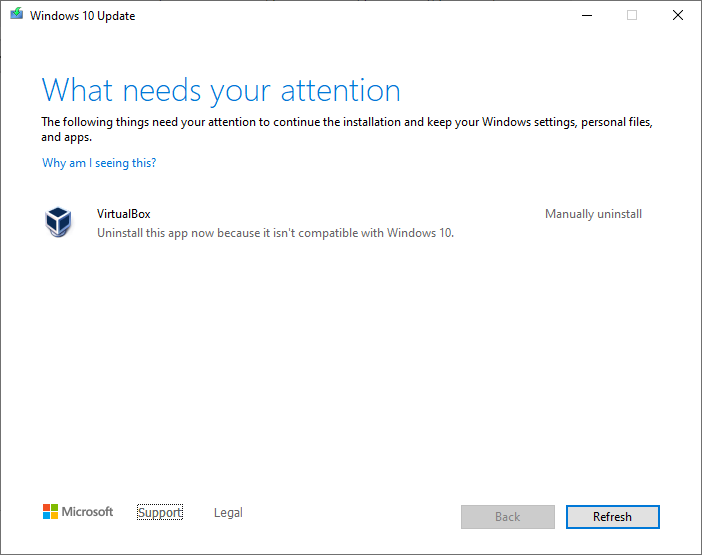Open the Legal link
Screen dimensions: 702x555
(x=228, y=512)
